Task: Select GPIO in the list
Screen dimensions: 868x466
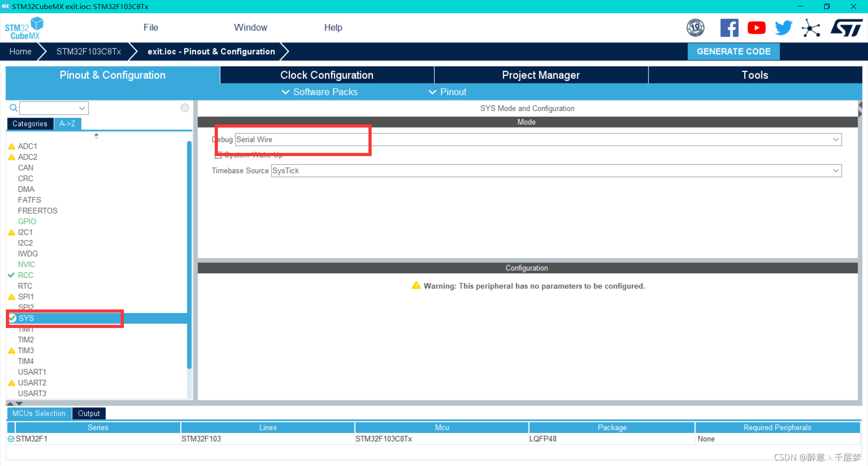Action: coord(27,222)
